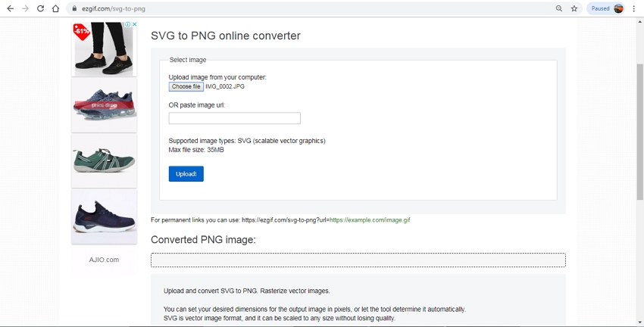This screenshot has width=644, height=327.
Task: Click the padlock site info icon
Action: (74, 9)
